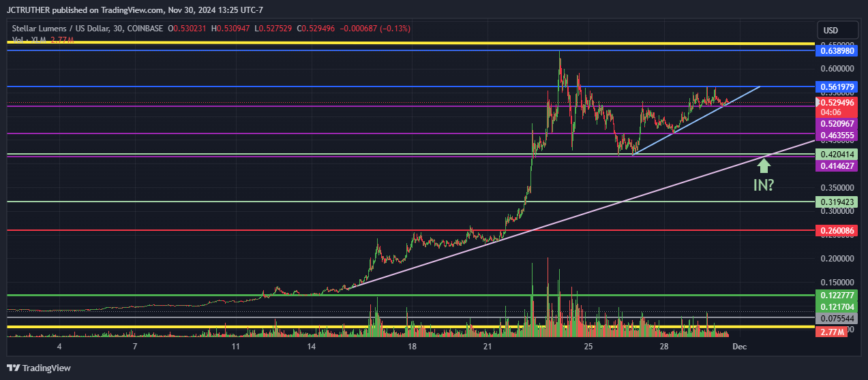
Task: Click the date label 18 on time axis
Action: click(412, 347)
